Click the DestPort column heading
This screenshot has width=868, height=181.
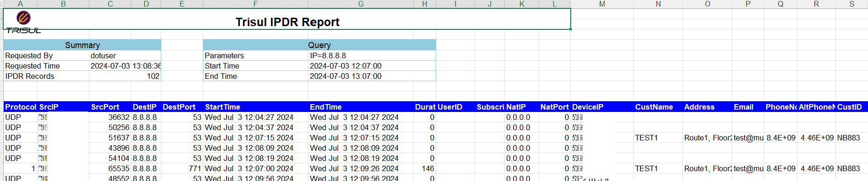click(x=182, y=107)
